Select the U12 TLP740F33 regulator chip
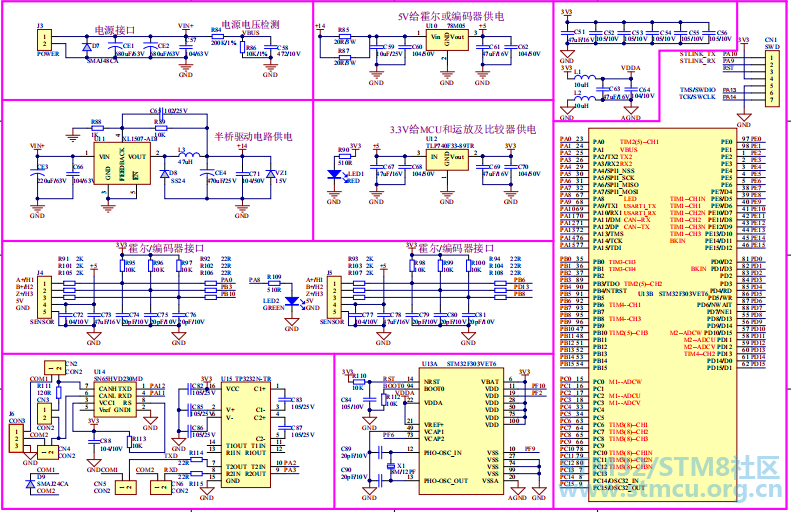The width and height of the screenshot is (791, 512). (447, 160)
